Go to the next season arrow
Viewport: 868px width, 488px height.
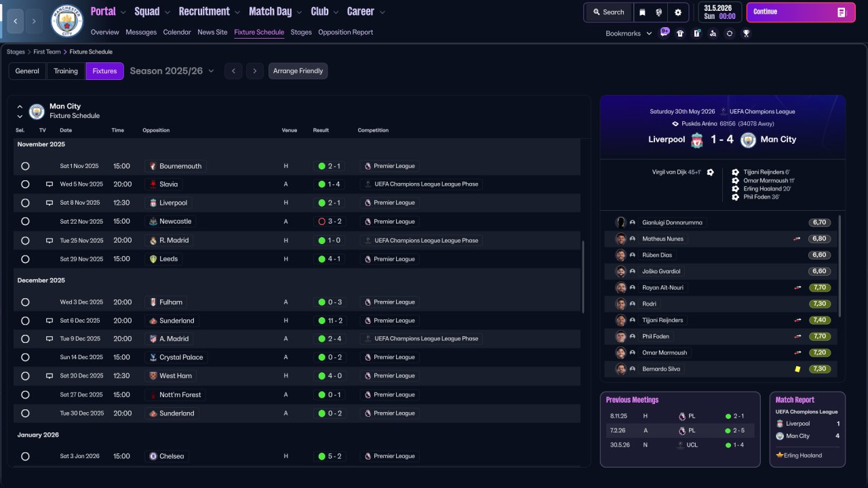coord(255,71)
